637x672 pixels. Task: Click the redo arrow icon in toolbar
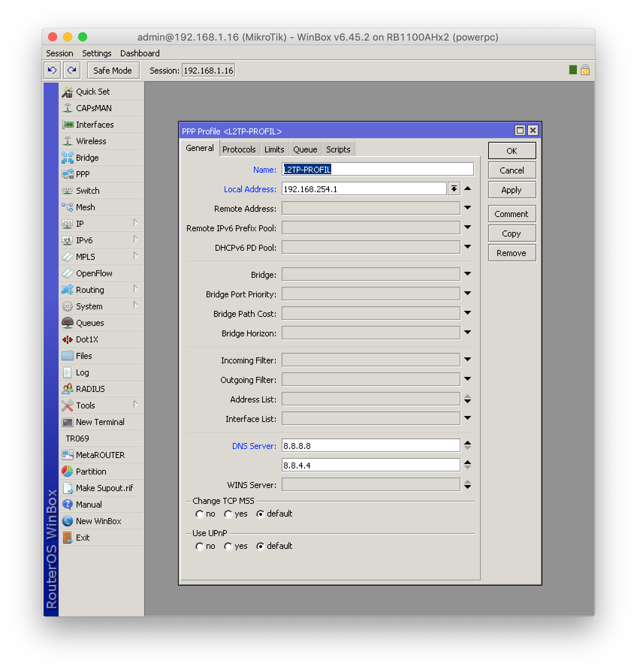pos(72,71)
